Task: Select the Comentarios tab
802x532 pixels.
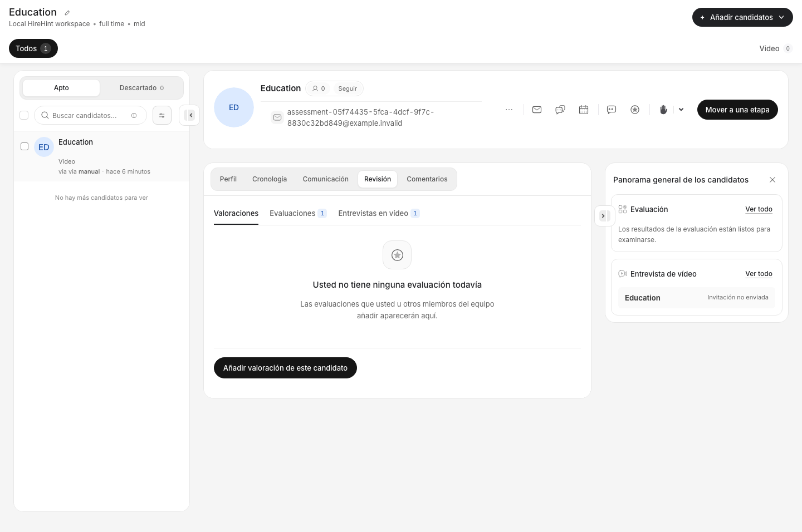Action: point(427,179)
